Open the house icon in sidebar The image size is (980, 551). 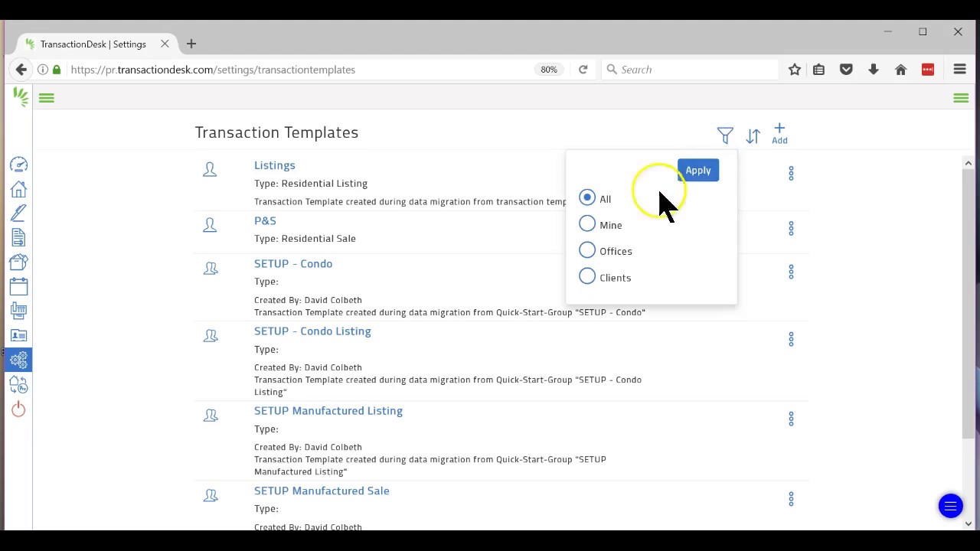[19, 188]
